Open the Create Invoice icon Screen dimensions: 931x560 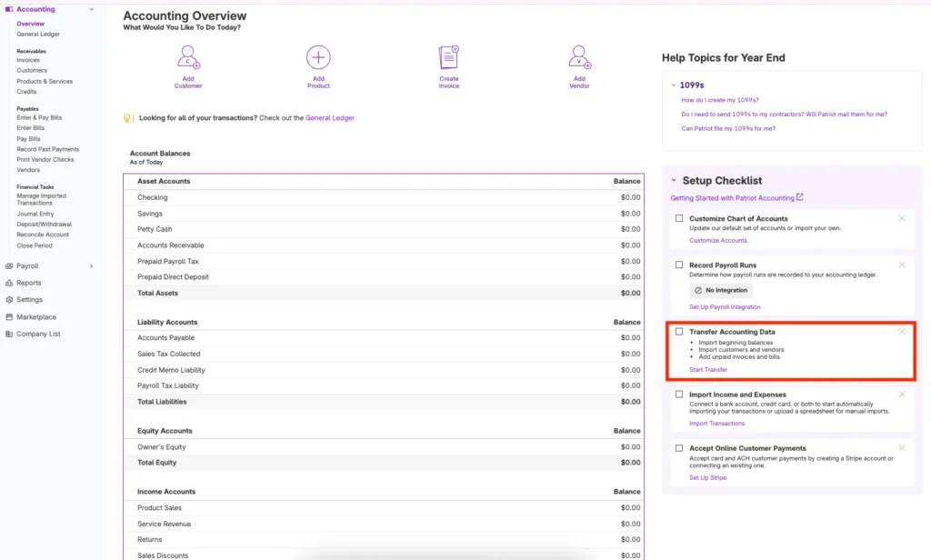448,58
